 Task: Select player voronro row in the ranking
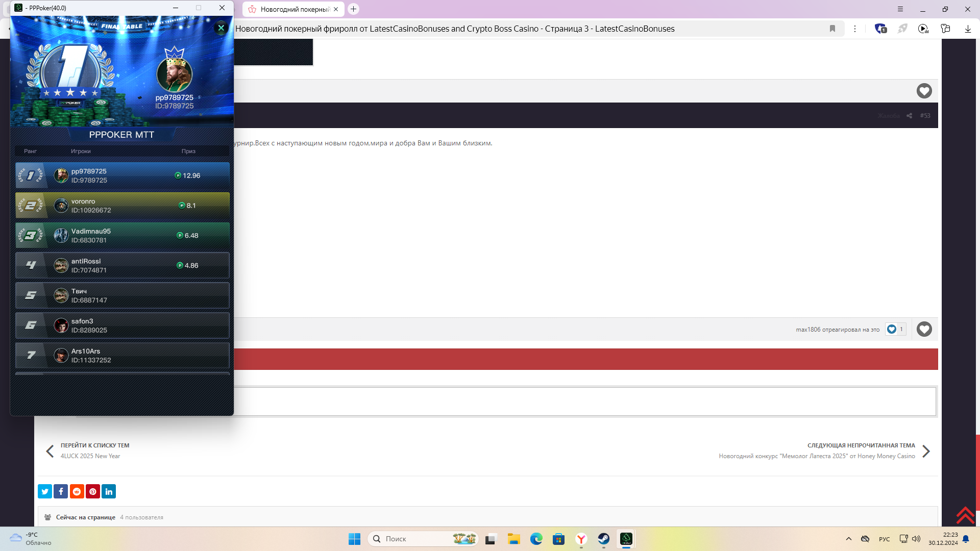[x=122, y=206]
